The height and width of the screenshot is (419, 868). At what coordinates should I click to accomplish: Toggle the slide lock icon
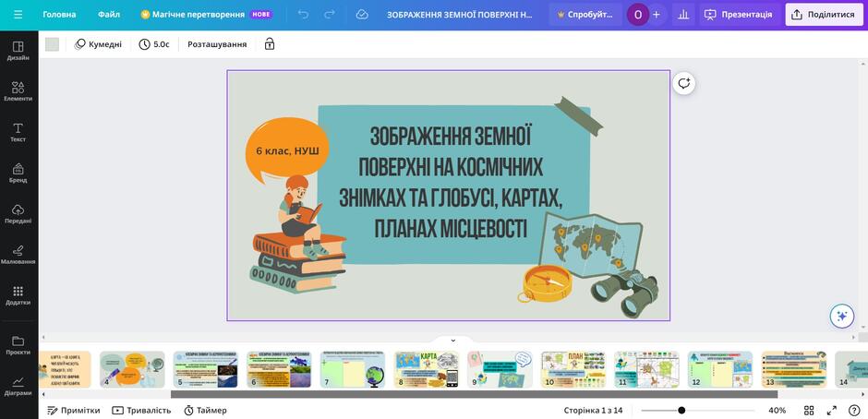coord(270,44)
